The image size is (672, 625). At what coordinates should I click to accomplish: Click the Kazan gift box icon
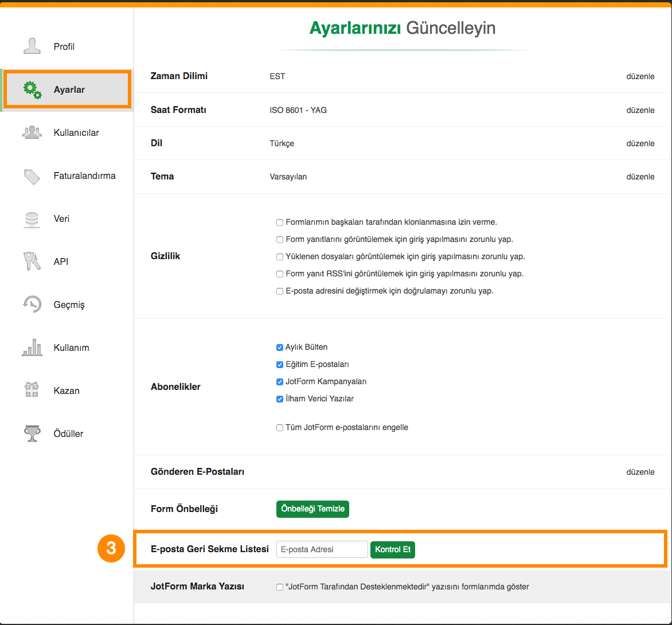coord(32,390)
